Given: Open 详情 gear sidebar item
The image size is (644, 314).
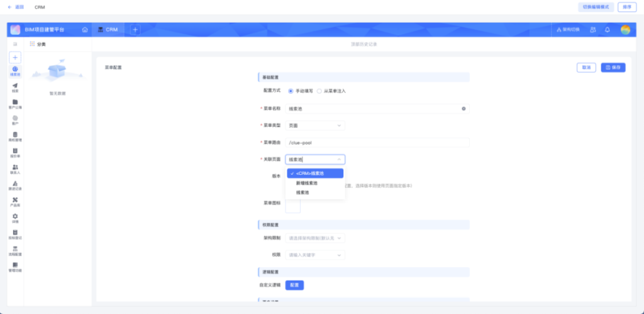Looking at the screenshot, I should 15,218.
